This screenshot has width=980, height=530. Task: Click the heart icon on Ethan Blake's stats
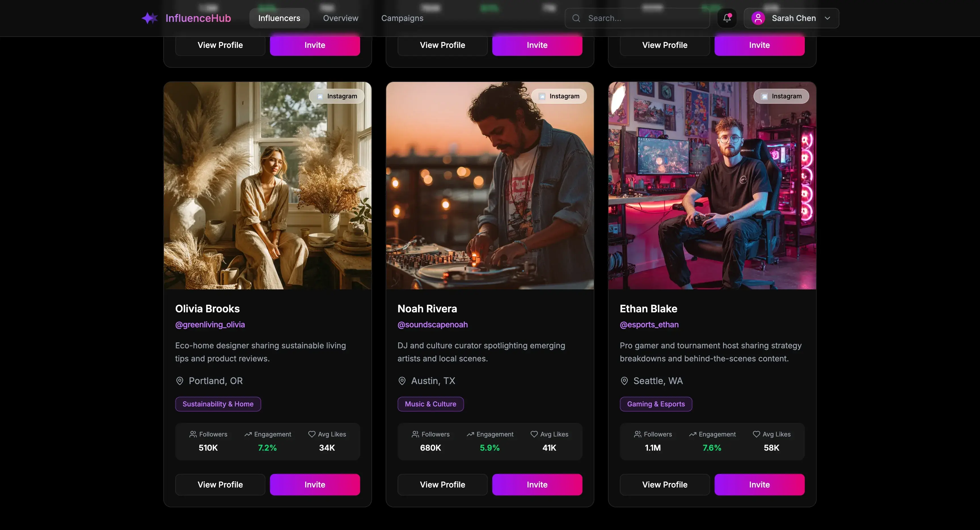click(x=756, y=434)
